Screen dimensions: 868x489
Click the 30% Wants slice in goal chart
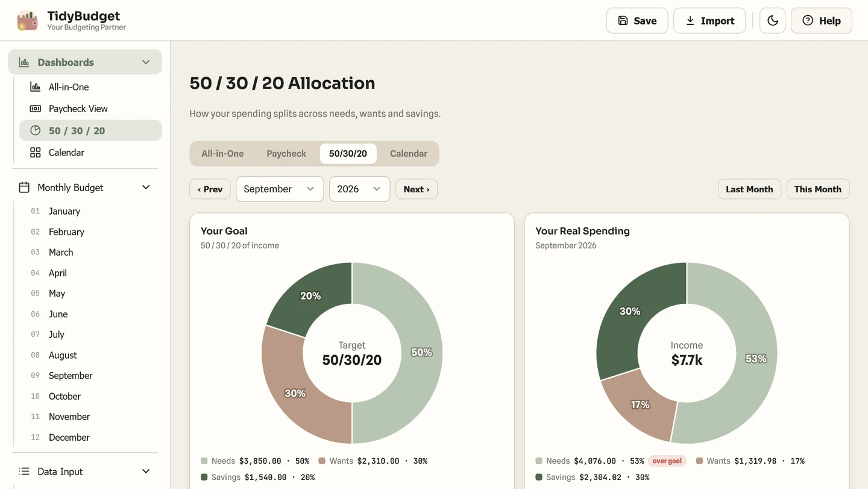pyautogui.click(x=295, y=393)
